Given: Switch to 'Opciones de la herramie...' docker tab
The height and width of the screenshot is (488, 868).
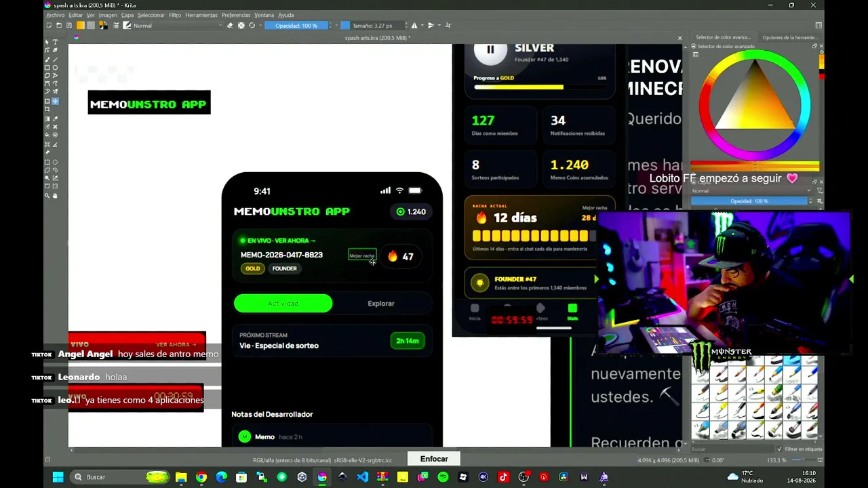Looking at the screenshot, I should [789, 38].
